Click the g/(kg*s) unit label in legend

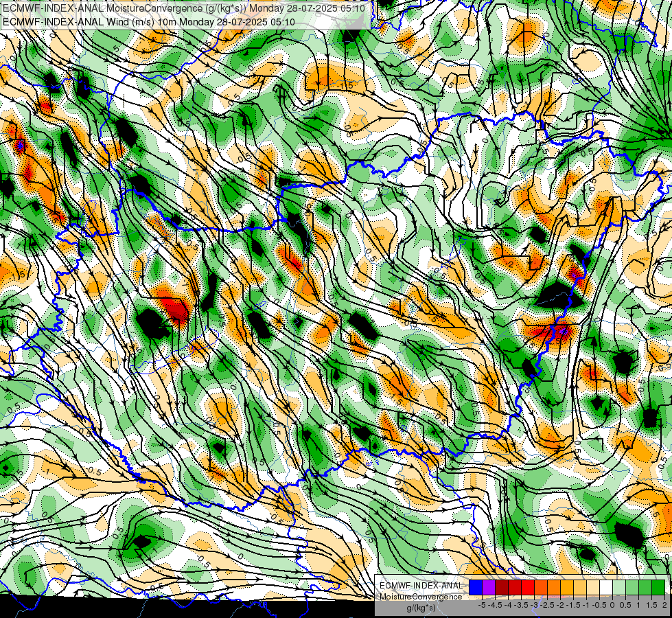pyautogui.click(x=421, y=608)
